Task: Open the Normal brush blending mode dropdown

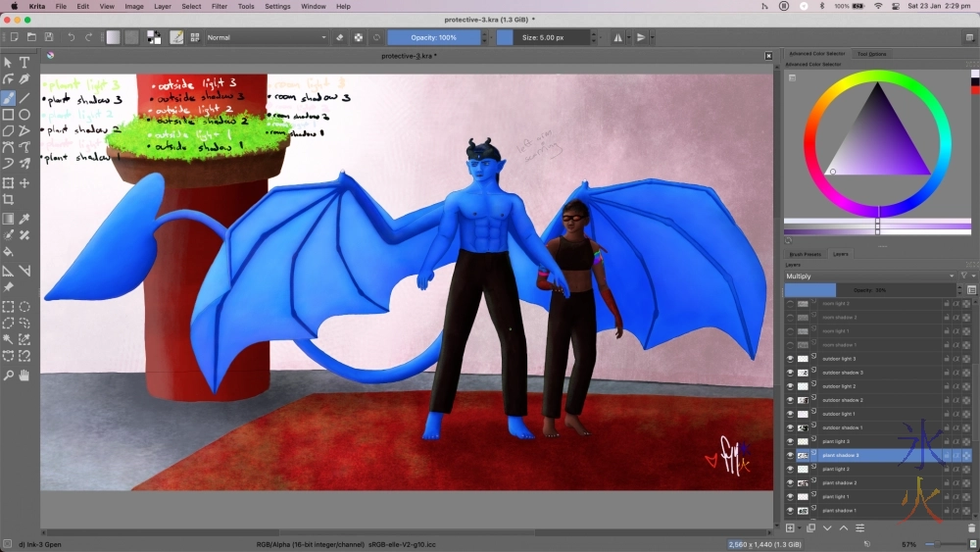Action: pyautogui.click(x=267, y=37)
